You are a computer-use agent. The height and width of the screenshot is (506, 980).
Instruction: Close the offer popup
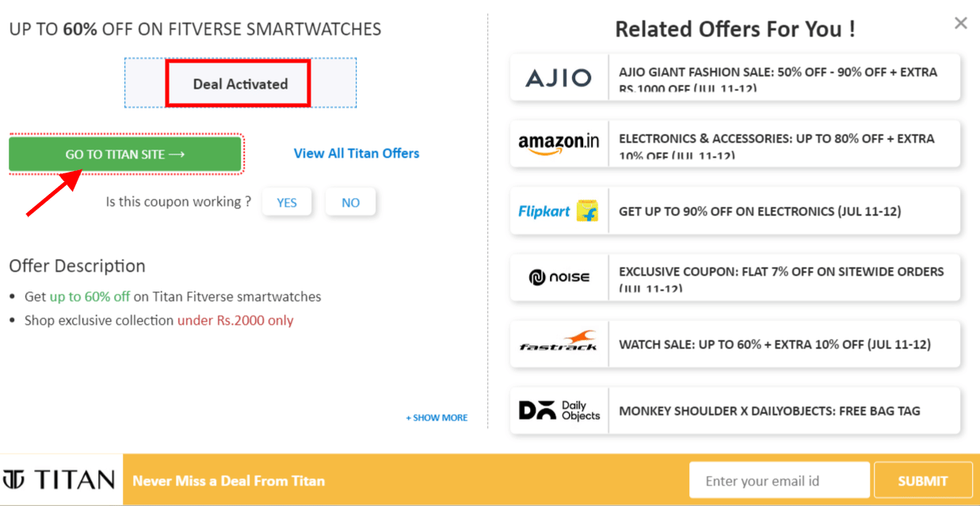[961, 24]
